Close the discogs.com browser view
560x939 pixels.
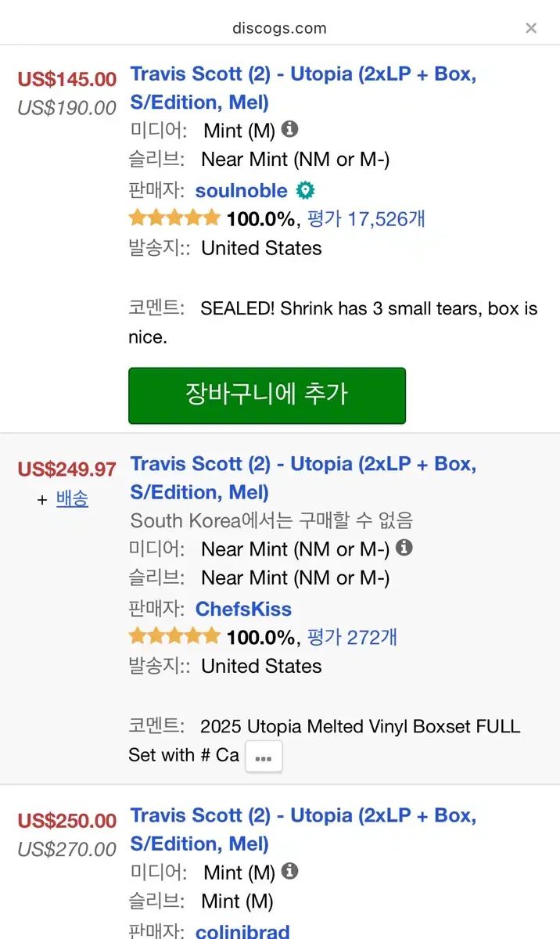pyautogui.click(x=531, y=28)
